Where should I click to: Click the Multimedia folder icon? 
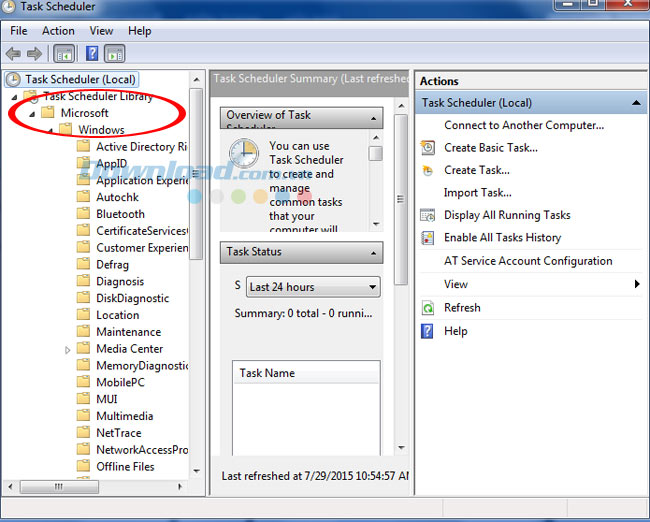click(x=83, y=415)
